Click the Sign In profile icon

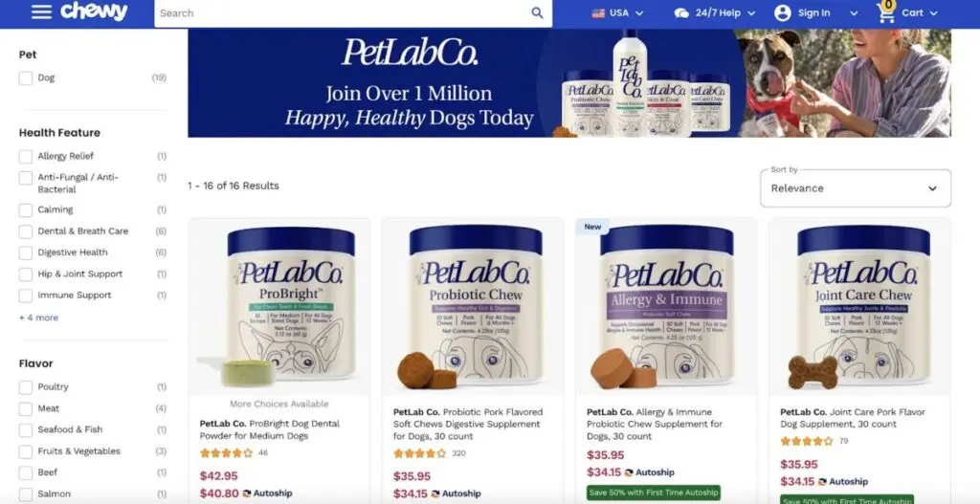782,13
